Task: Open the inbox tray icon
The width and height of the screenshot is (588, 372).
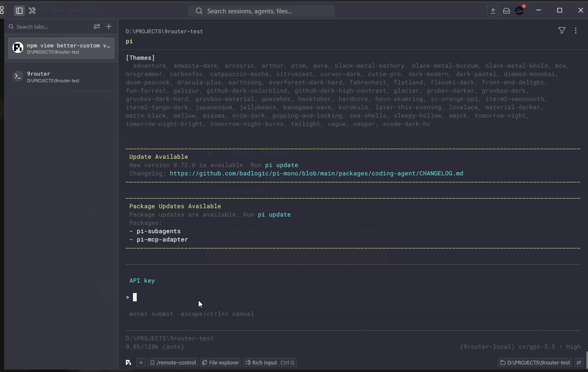Action: click(506, 11)
